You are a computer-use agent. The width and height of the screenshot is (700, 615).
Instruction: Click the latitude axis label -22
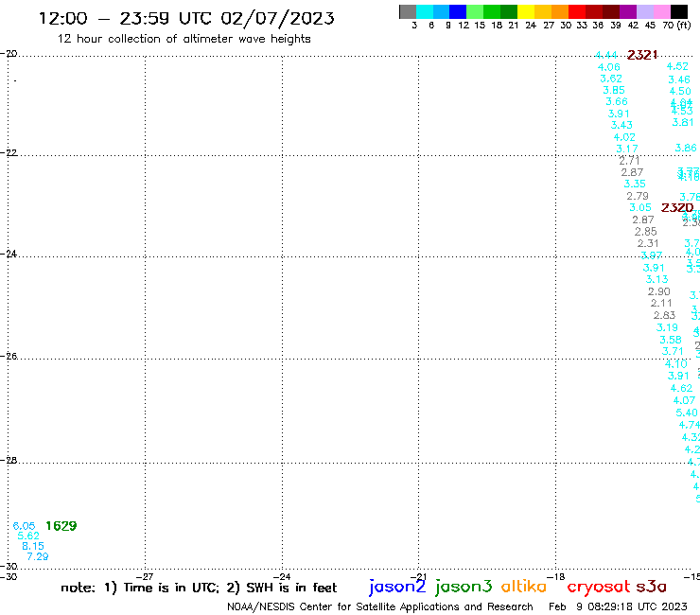pos(9,153)
